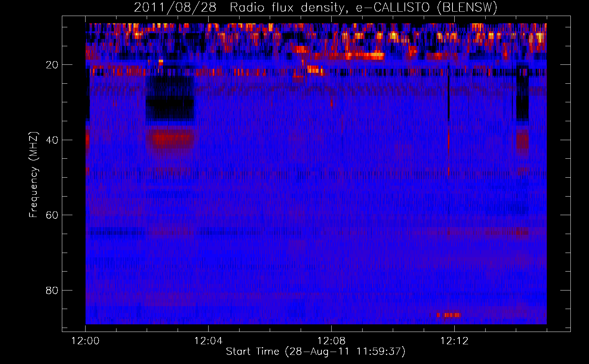Image resolution: width=589 pixels, height=364 pixels.
Task: Click the '12:08' time tick label
Action: pyautogui.click(x=332, y=341)
